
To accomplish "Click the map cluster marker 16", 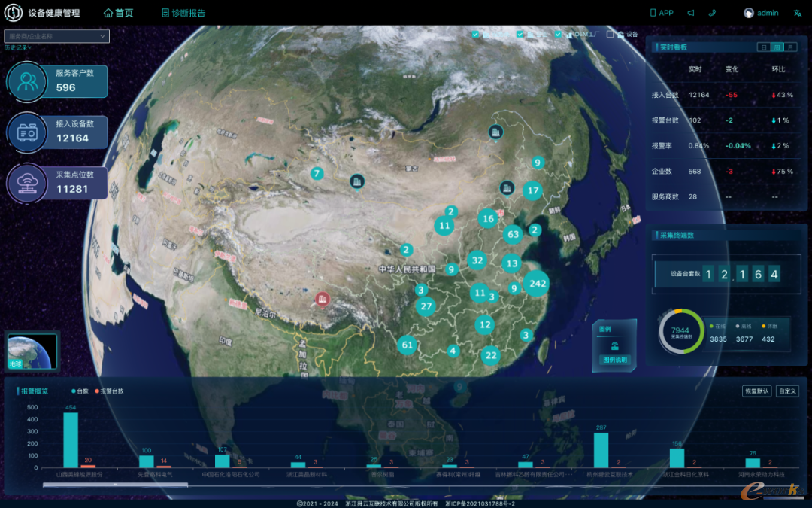I will (x=488, y=219).
